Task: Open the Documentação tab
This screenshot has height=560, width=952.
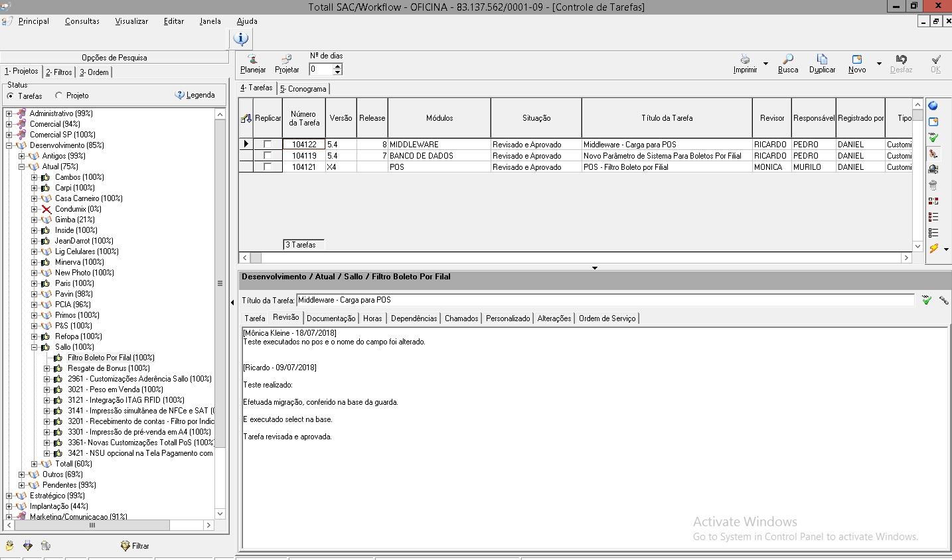Action: click(x=331, y=318)
